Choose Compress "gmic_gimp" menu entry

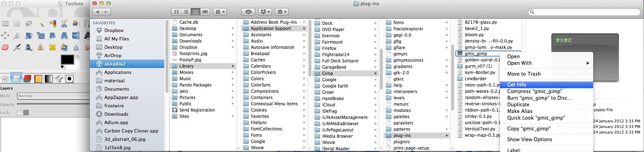[534, 91]
